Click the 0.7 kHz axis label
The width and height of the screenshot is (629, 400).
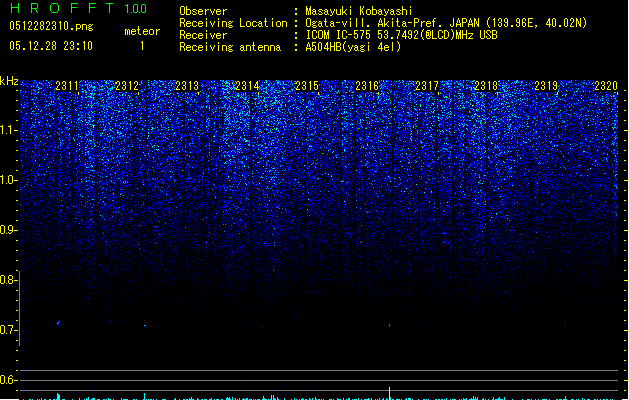pyautogui.click(x=9, y=330)
